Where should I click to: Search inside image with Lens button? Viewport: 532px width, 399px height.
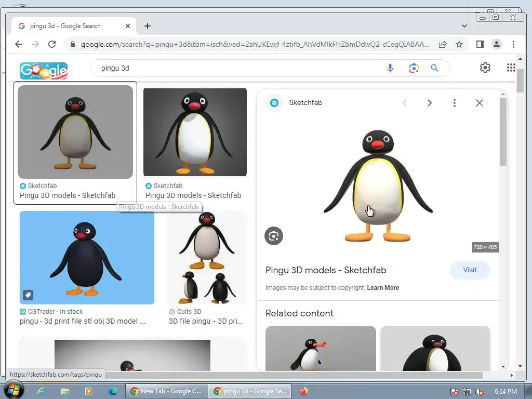click(274, 236)
